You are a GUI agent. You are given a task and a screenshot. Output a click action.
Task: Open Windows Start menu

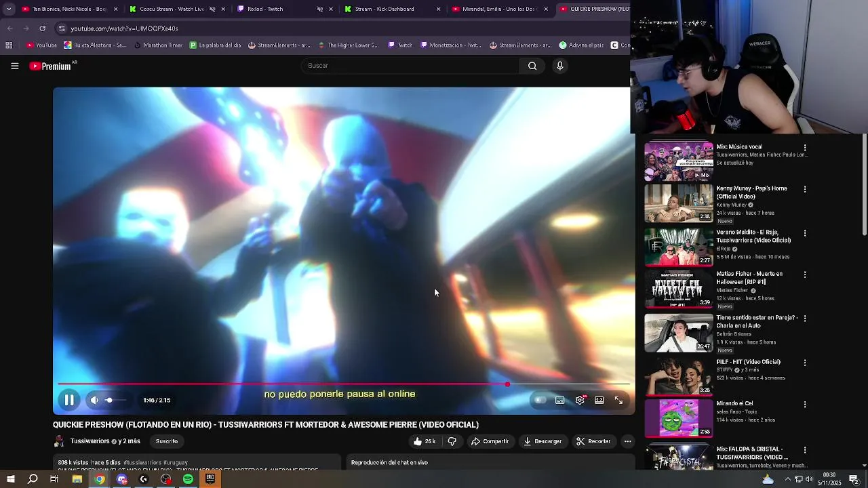tap(10, 479)
